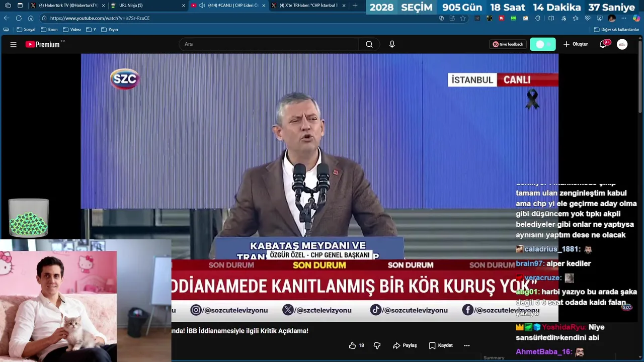Start voice search with microphone icon
This screenshot has height=362, width=644.
(392, 44)
